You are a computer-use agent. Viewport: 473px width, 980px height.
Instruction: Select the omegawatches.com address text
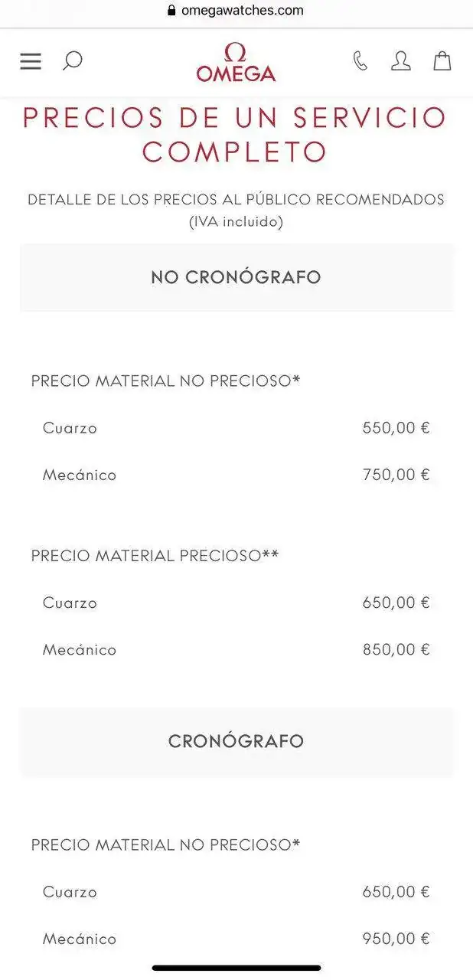pyautogui.click(x=242, y=11)
